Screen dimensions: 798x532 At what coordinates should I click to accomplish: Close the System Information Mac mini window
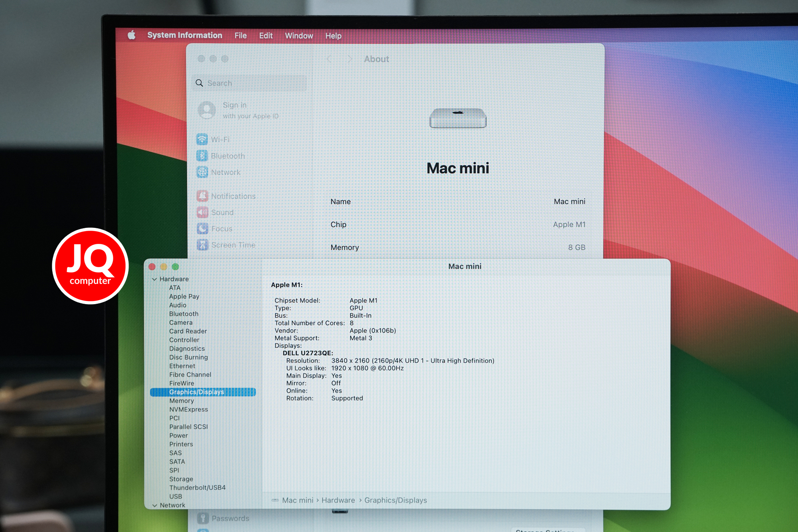point(152,267)
